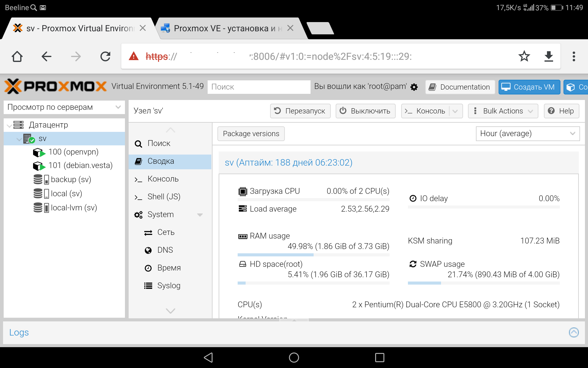
Task: Bookmark page with the star icon
Action: (524, 56)
